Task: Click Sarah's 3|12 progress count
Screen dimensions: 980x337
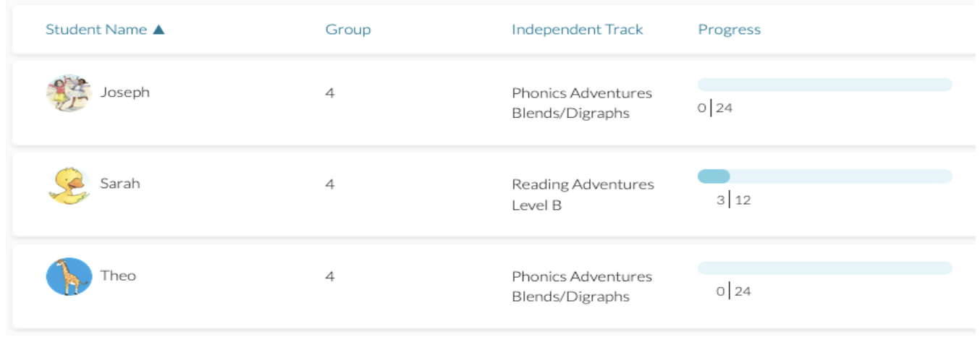Action: [734, 200]
